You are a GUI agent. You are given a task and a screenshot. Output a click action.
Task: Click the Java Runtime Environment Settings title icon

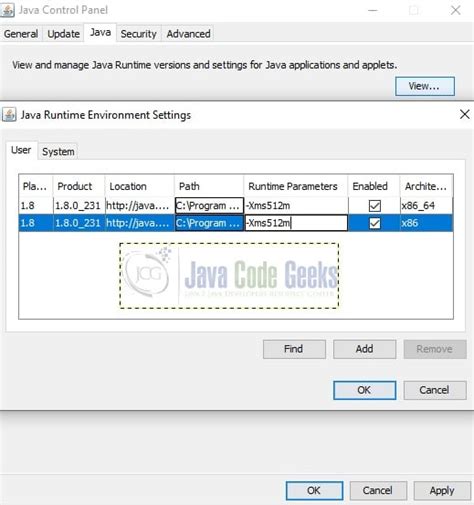(9, 115)
